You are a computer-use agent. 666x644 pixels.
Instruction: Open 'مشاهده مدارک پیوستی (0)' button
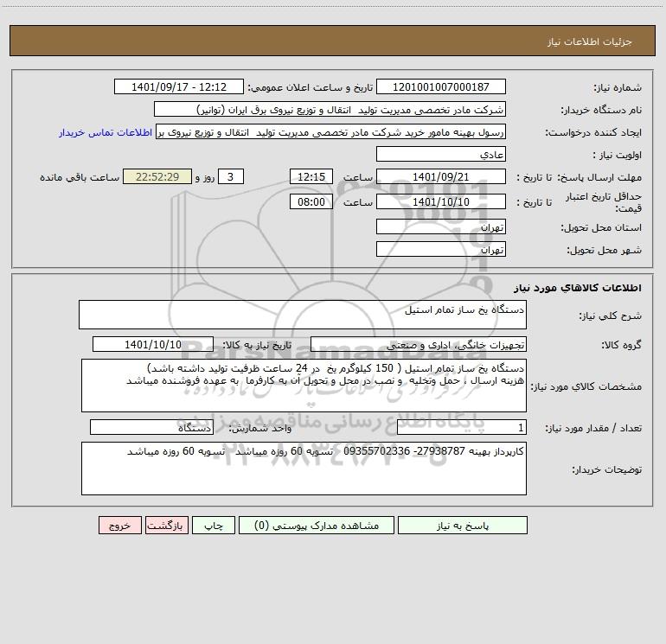pyautogui.click(x=317, y=525)
